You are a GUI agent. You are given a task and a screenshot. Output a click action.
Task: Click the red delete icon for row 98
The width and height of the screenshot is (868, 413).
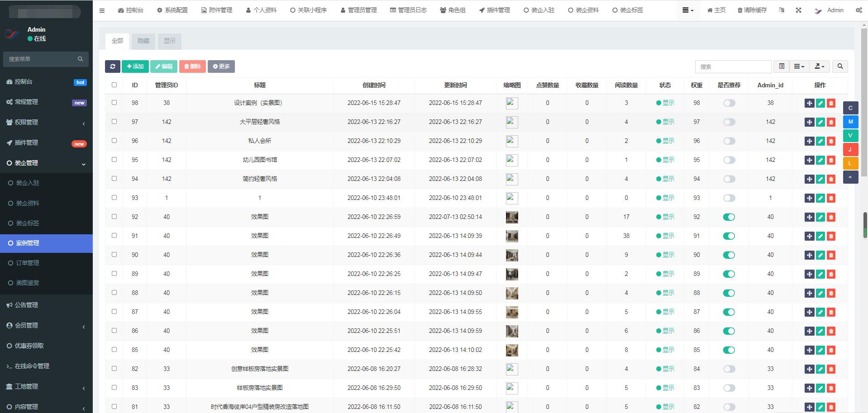831,103
